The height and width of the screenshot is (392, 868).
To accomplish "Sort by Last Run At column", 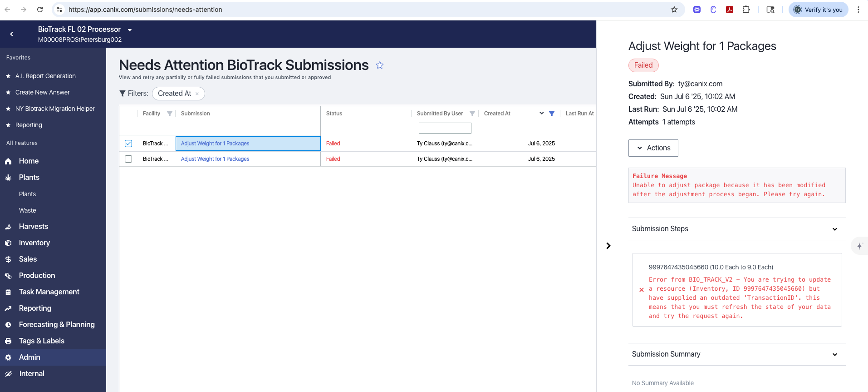I will click(x=579, y=114).
